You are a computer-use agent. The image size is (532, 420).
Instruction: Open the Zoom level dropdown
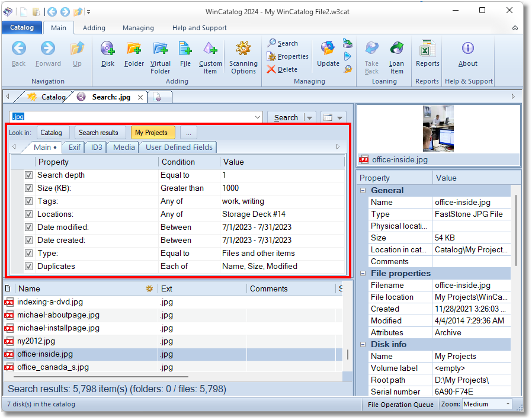pyautogui.click(x=508, y=404)
